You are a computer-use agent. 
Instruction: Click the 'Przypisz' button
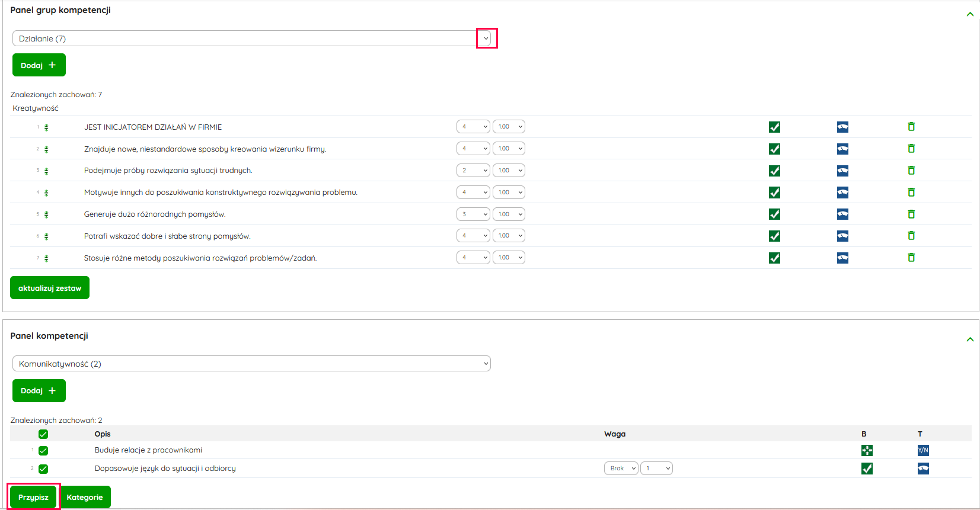tap(33, 497)
